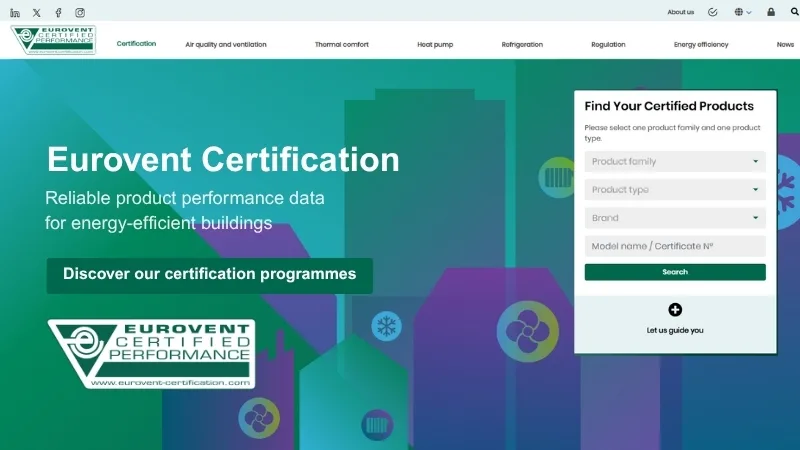Click the circled checkmark icon in top bar
The height and width of the screenshot is (450, 800).
pos(713,12)
